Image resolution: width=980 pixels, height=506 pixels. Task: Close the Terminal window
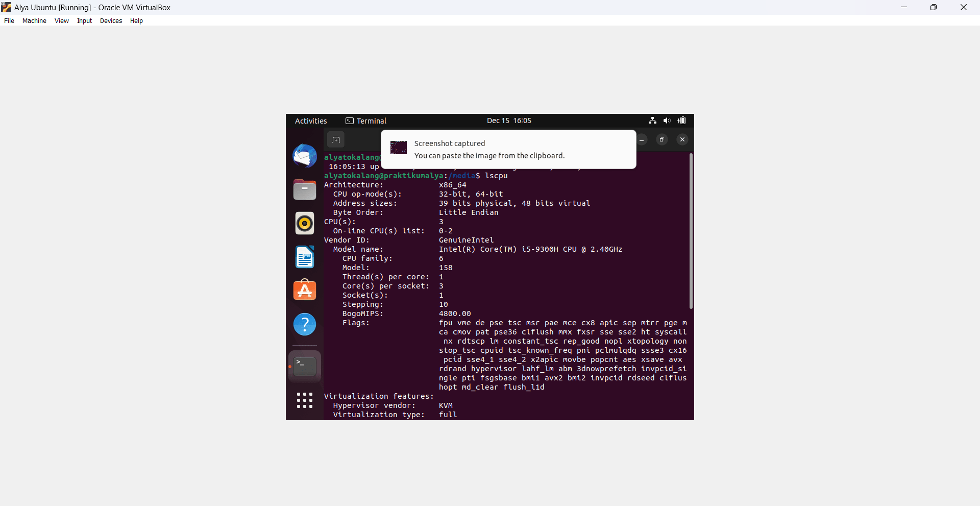click(682, 139)
